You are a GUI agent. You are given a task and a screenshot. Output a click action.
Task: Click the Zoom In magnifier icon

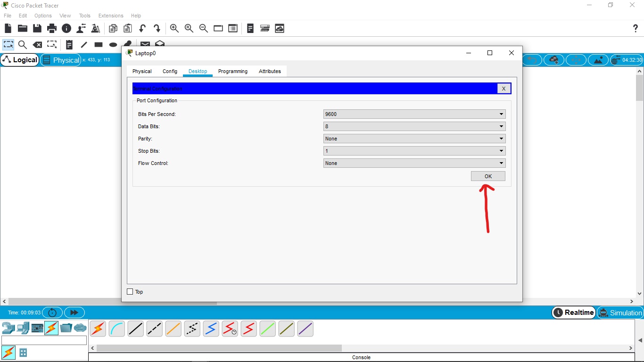pyautogui.click(x=174, y=28)
